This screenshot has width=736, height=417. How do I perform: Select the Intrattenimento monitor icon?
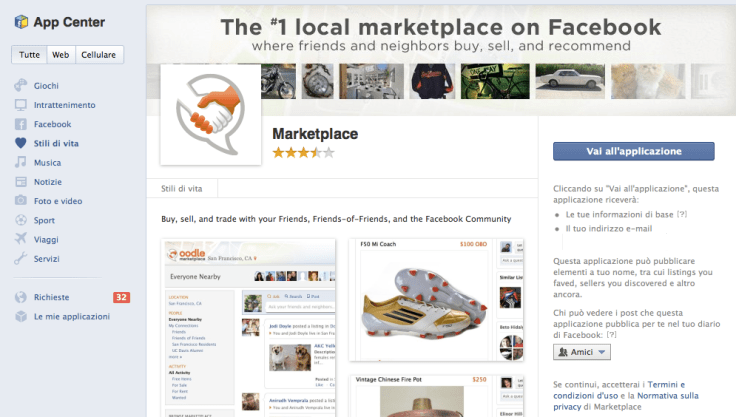pyautogui.click(x=21, y=105)
